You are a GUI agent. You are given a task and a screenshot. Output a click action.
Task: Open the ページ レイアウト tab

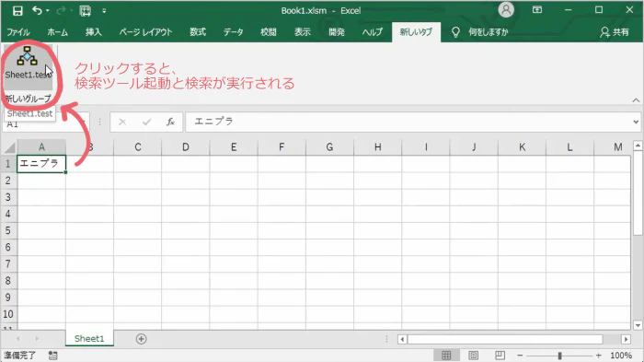click(x=145, y=32)
